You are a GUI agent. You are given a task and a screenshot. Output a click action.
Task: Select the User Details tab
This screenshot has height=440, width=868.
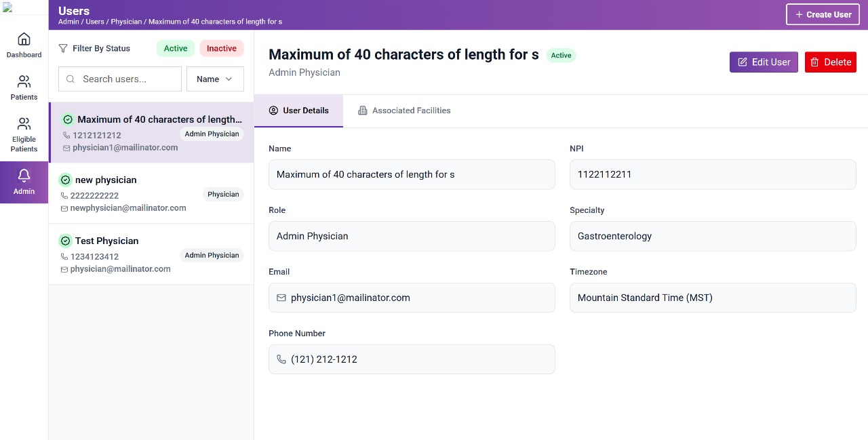(x=298, y=111)
